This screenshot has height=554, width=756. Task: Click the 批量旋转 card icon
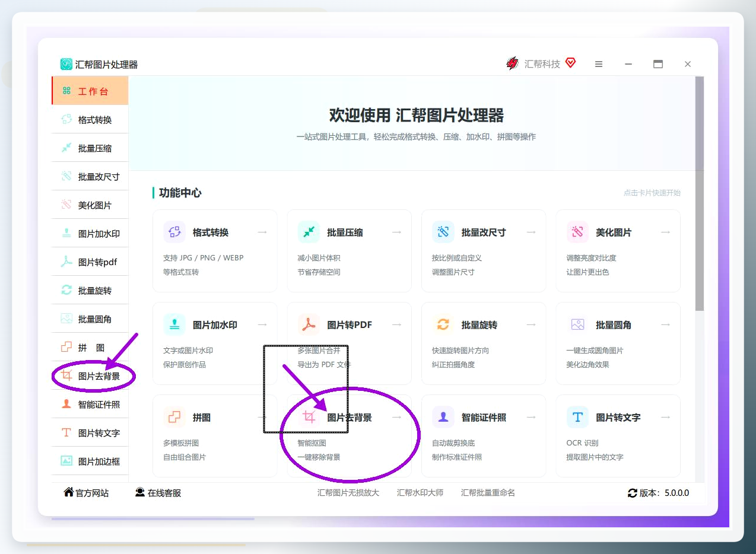click(x=443, y=324)
